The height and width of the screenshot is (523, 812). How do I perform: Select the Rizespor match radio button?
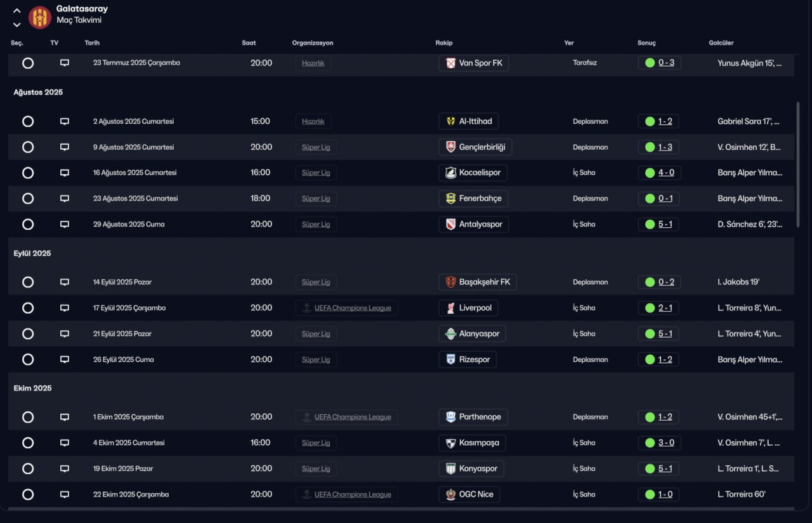click(x=28, y=359)
